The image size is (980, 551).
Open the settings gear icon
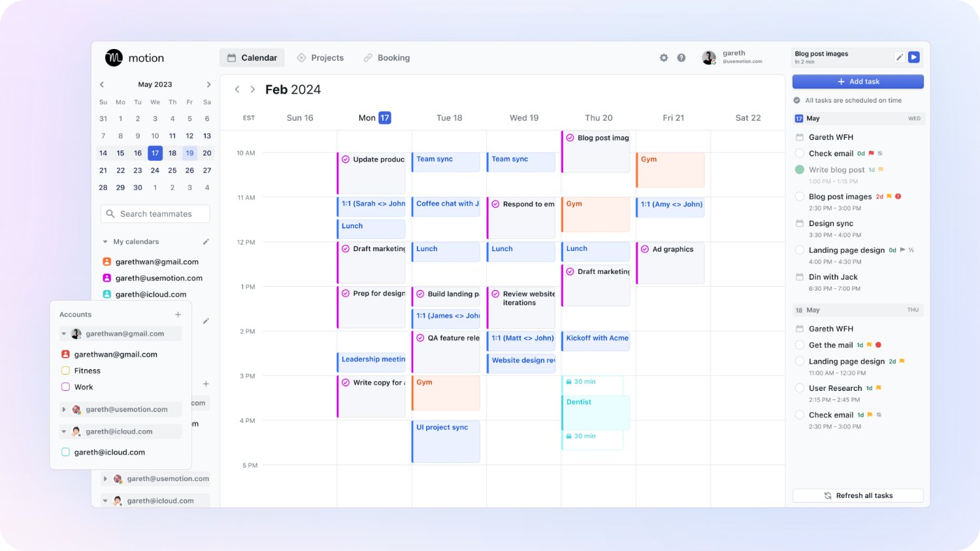[x=664, y=58]
